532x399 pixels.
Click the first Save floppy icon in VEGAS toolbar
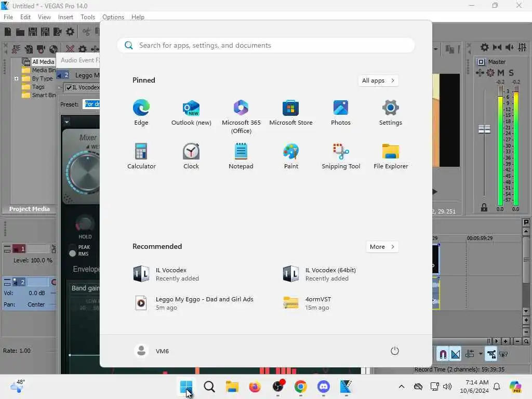[33, 32]
